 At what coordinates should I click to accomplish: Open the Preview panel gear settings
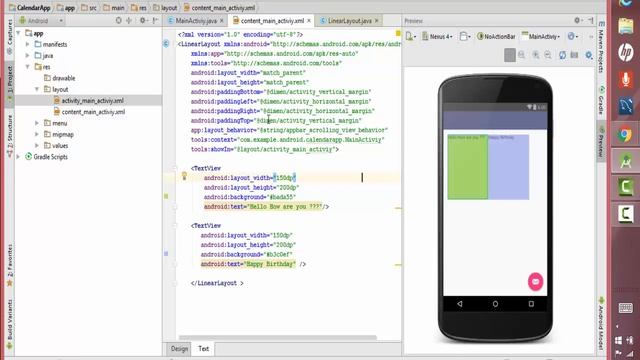coord(577,20)
